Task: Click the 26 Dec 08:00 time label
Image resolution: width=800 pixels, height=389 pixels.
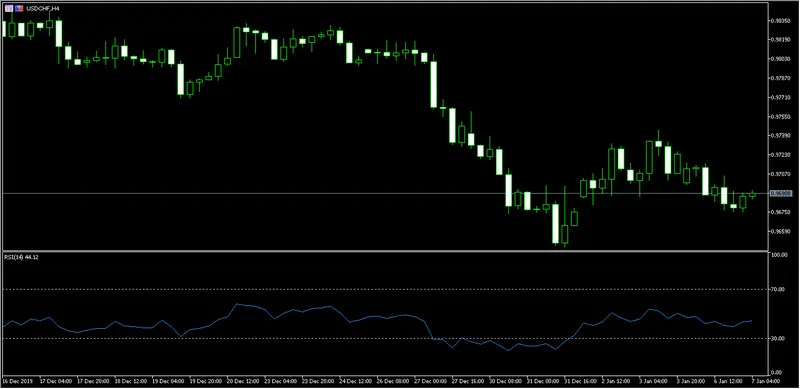Action: tap(394, 380)
